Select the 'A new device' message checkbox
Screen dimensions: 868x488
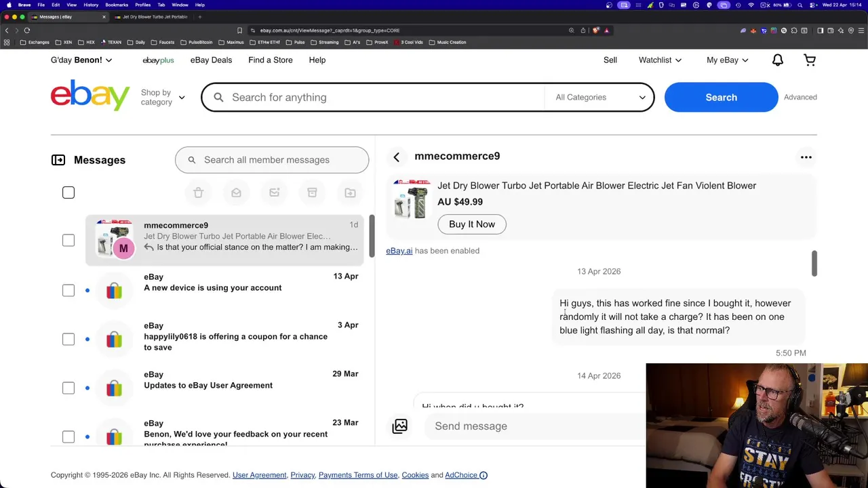(x=68, y=291)
